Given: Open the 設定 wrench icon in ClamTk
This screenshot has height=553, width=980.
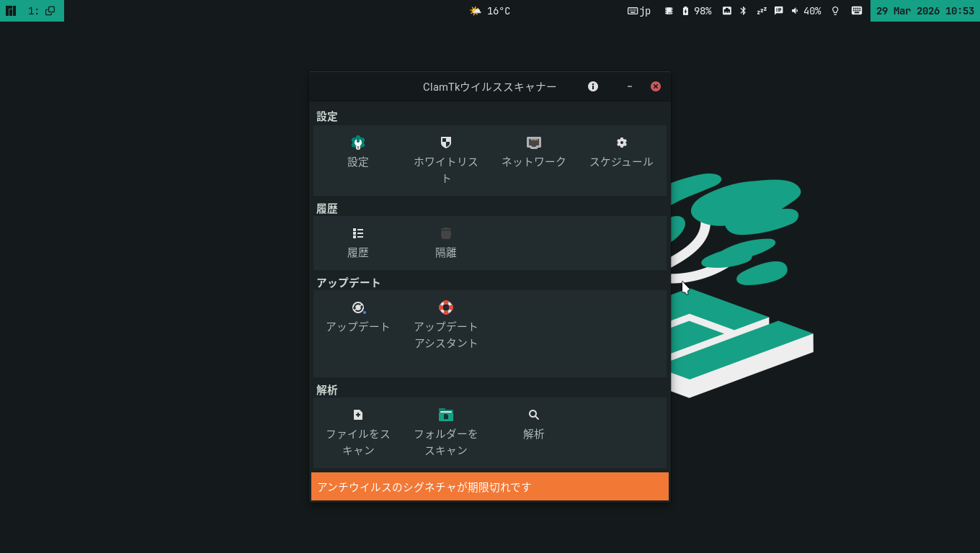Looking at the screenshot, I should (358, 143).
